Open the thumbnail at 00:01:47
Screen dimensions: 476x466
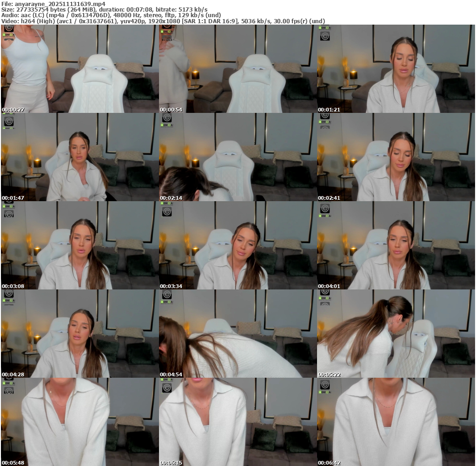tap(79, 157)
